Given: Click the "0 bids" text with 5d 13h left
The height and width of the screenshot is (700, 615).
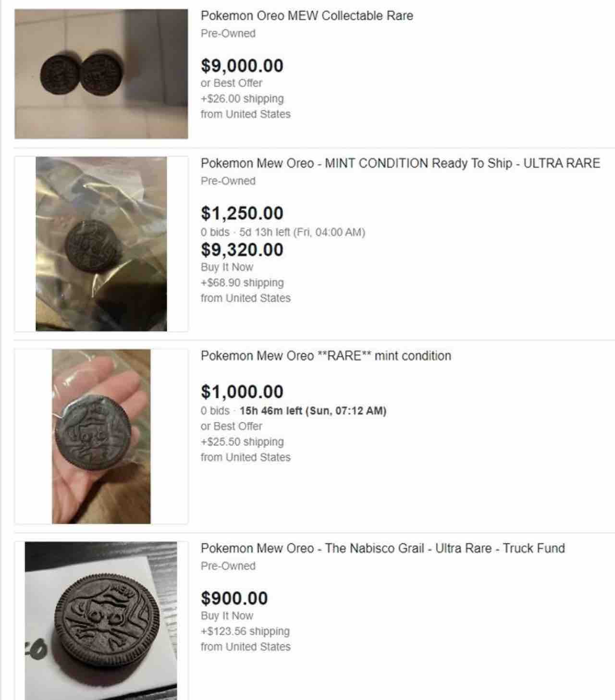Looking at the screenshot, I should (215, 233).
